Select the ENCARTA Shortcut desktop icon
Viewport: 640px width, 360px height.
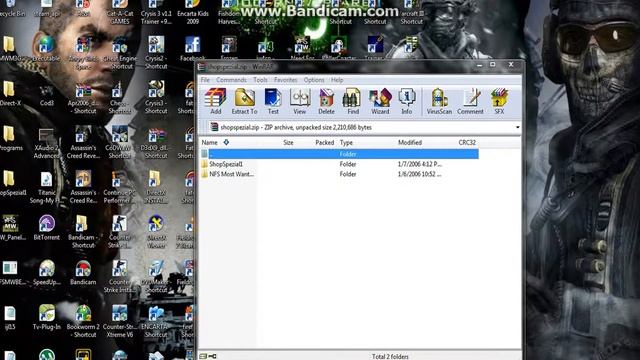coord(156,322)
